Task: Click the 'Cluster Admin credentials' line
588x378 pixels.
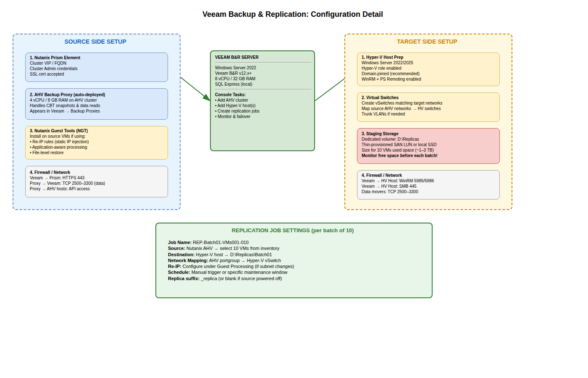Action: [54, 68]
